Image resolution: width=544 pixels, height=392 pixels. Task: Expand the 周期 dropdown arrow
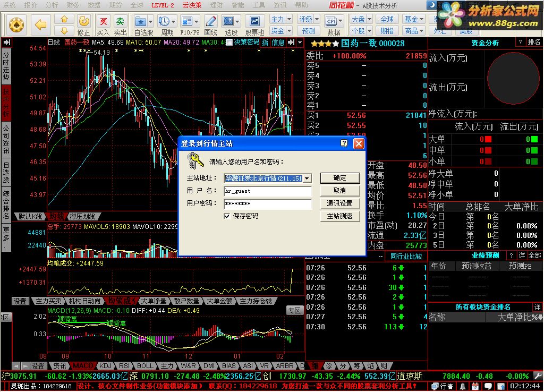coord(174,21)
